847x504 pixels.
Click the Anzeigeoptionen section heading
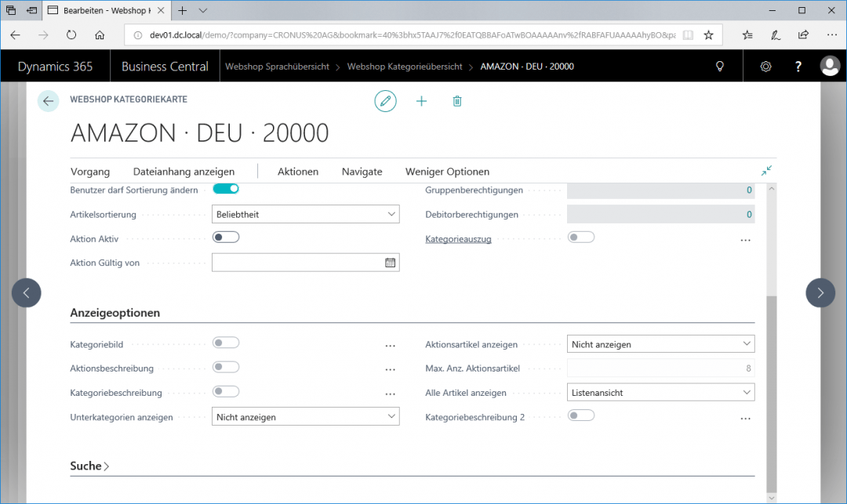(115, 313)
